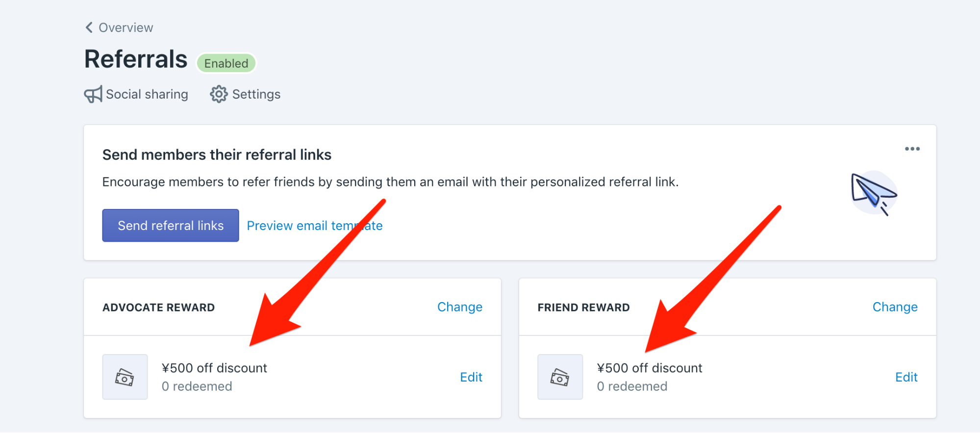
Task: Edit the Advocate ¥500 off discount
Action: coord(471,377)
